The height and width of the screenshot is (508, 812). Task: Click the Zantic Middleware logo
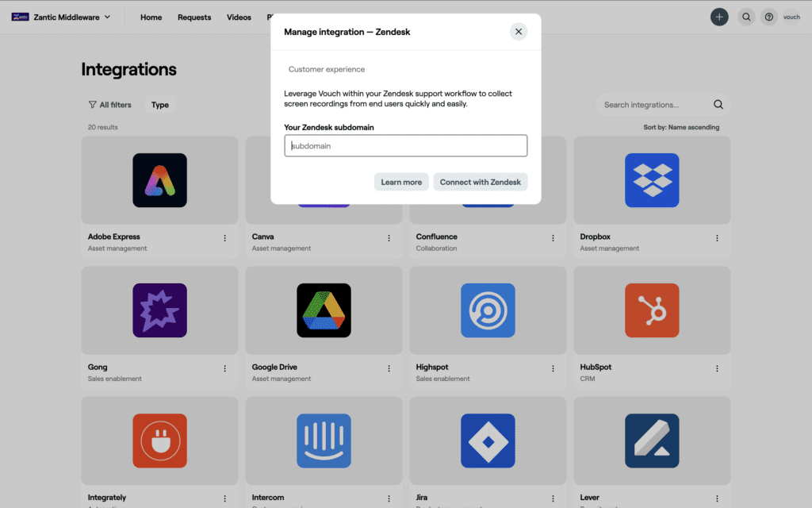point(20,17)
